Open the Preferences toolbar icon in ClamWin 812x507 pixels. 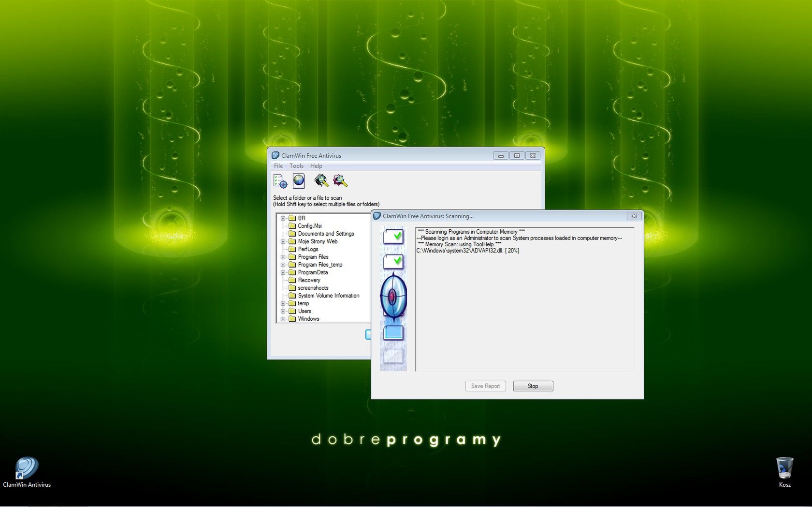[280, 181]
